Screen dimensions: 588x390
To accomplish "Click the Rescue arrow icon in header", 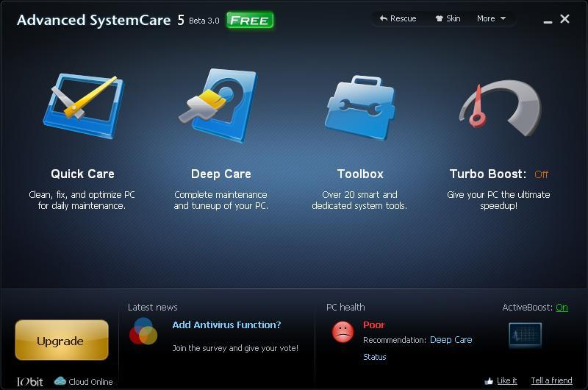I will pyautogui.click(x=383, y=18).
